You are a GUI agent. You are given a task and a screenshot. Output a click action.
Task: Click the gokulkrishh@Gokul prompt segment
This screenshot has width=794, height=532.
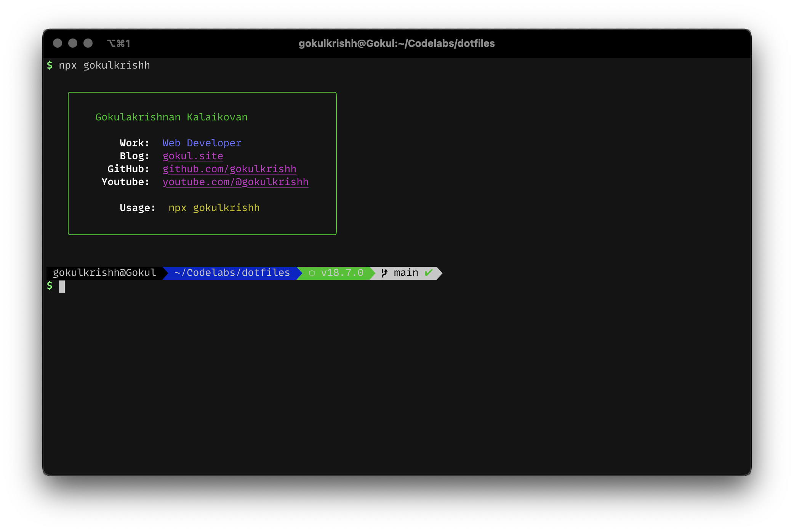pos(104,273)
